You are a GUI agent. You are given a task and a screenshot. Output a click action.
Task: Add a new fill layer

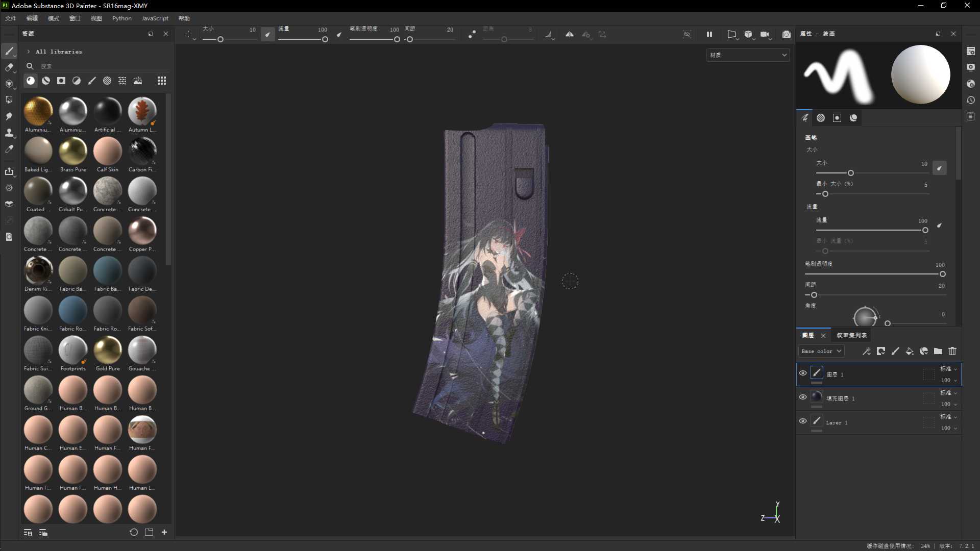point(910,351)
